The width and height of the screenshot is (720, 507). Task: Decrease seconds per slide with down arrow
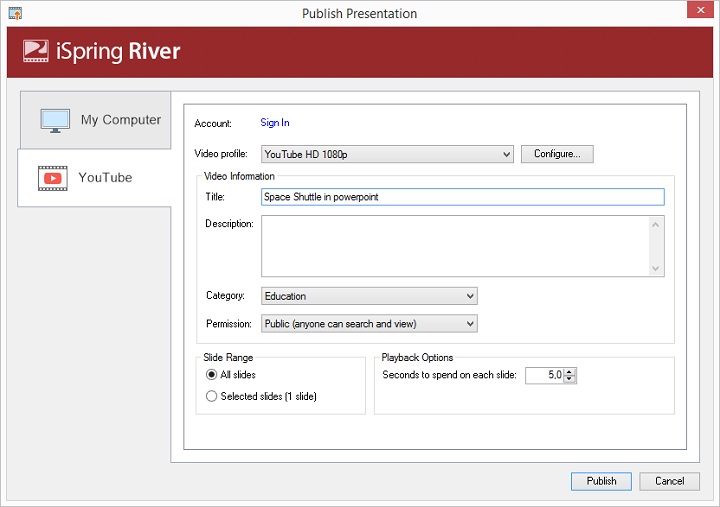pos(569,379)
